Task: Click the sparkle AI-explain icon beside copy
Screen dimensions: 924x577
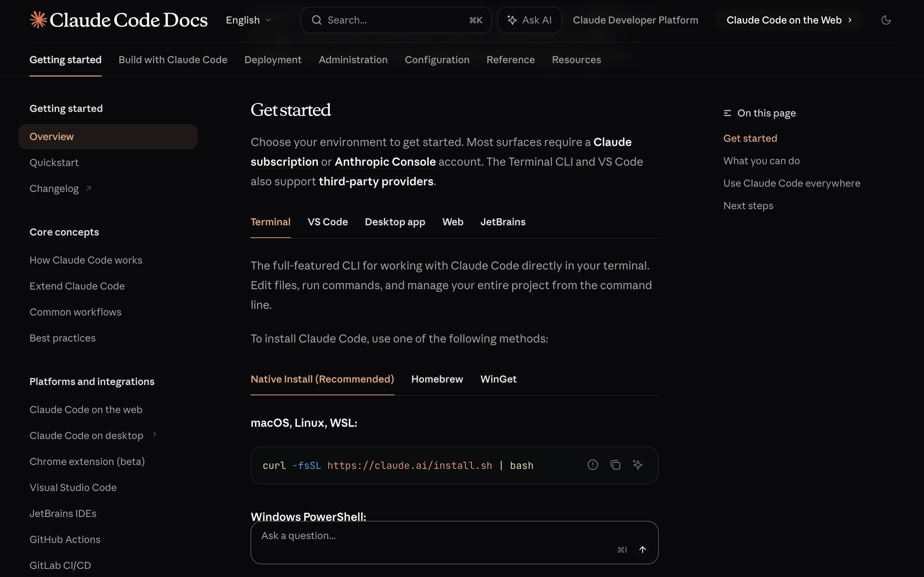Action: coord(638,465)
